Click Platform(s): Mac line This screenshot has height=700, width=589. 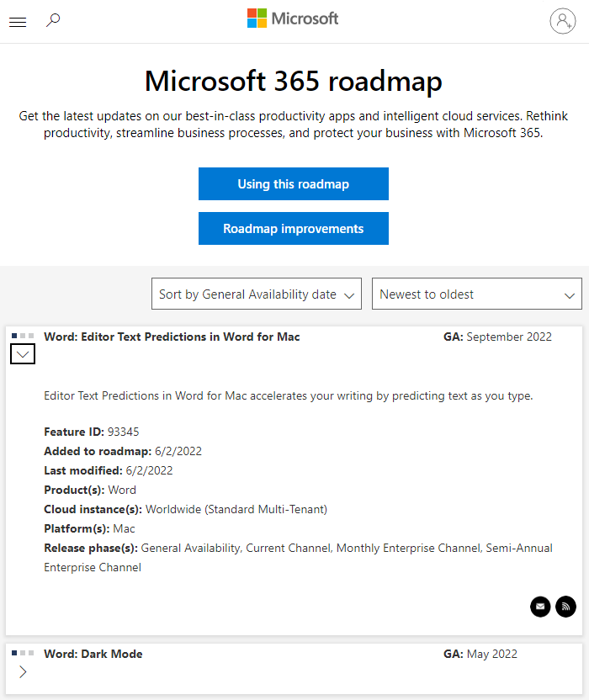tap(89, 529)
